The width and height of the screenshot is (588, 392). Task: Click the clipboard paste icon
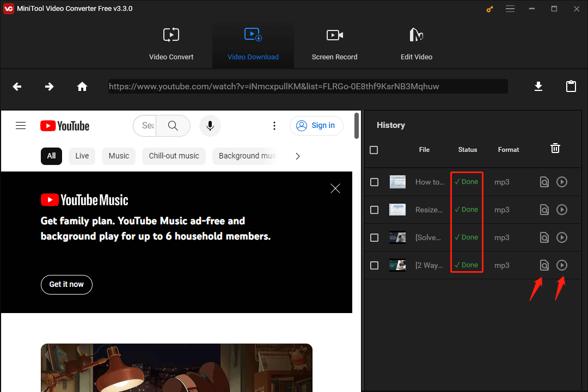point(571,86)
